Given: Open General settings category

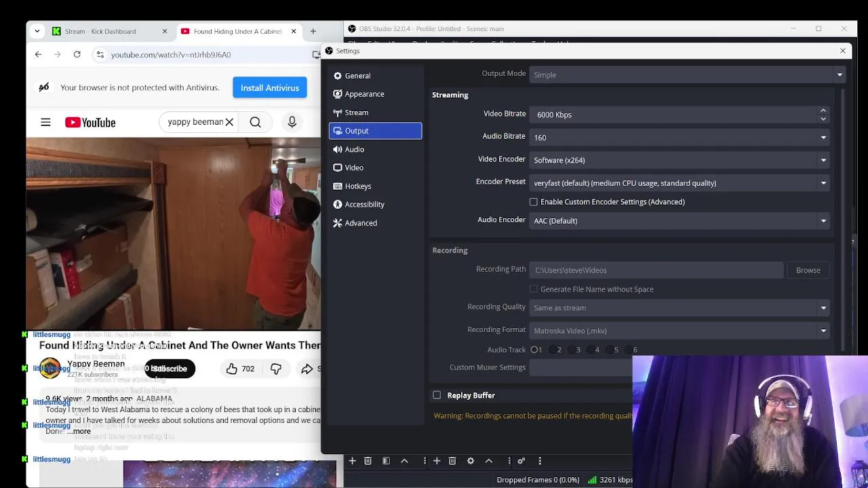Looking at the screenshot, I should pyautogui.click(x=375, y=76).
